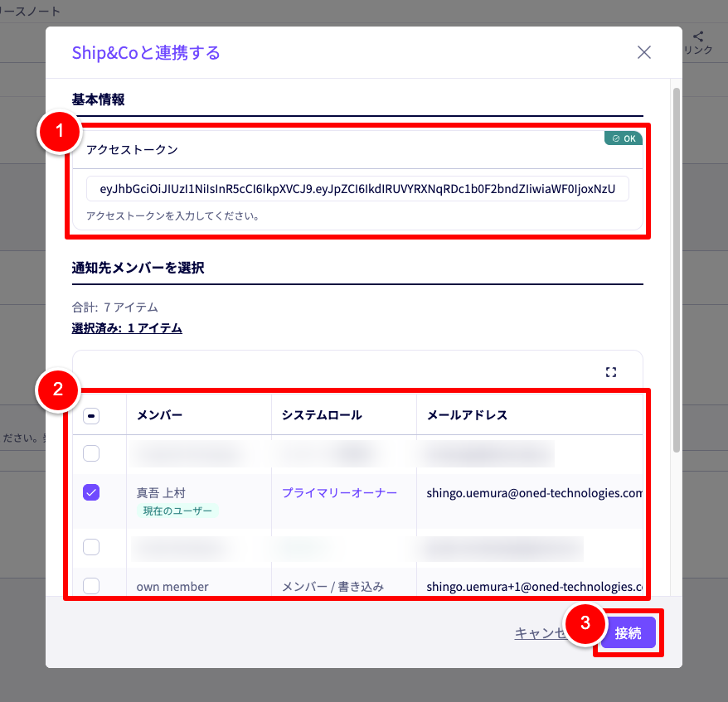
Task: Click the 基本情報 section heading
Action: (x=98, y=99)
